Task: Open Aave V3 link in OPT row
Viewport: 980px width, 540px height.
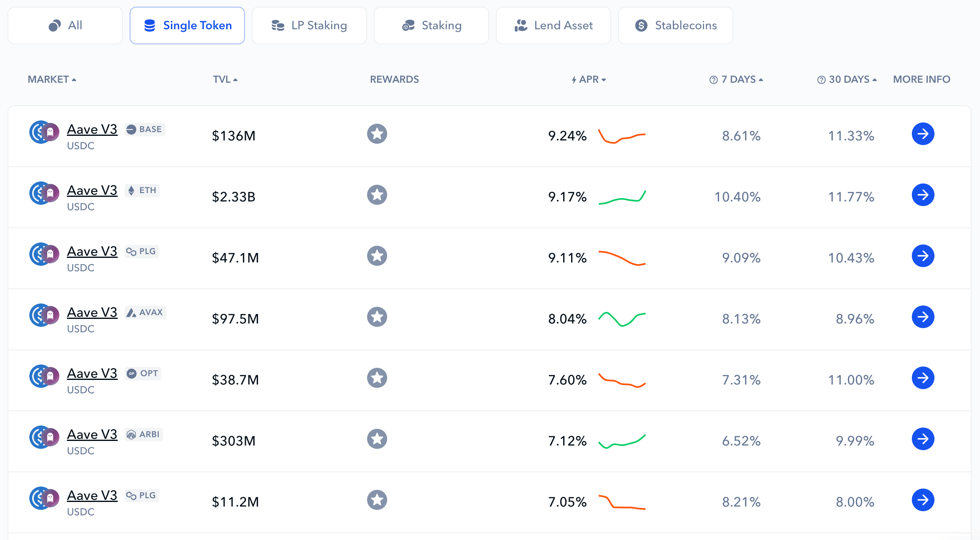Action: (x=92, y=374)
